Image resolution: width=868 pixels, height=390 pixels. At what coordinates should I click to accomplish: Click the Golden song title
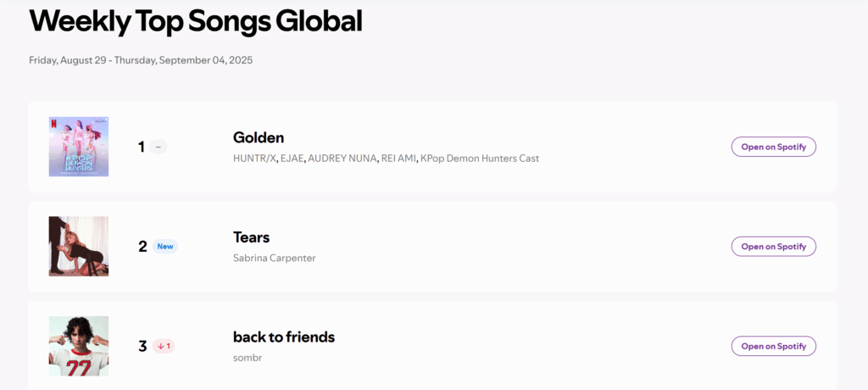pos(259,137)
